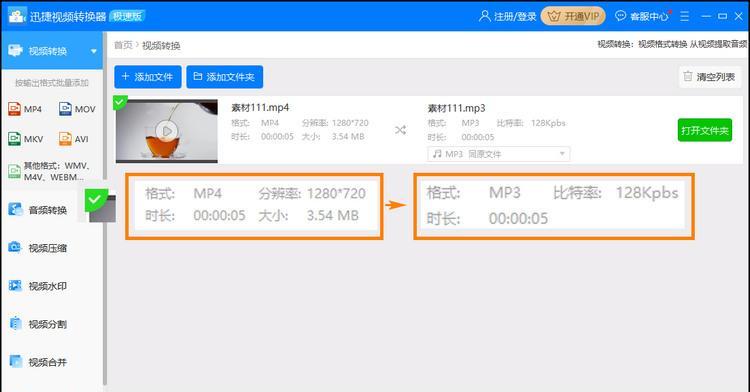Open 客服中心 customer service
Viewport: 750px width, 392px height.
[642, 16]
